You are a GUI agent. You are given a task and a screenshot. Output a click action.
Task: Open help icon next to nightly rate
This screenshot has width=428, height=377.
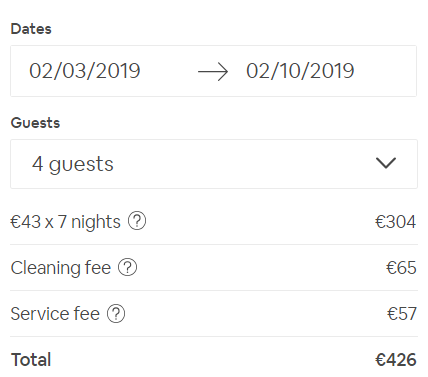[x=137, y=221]
